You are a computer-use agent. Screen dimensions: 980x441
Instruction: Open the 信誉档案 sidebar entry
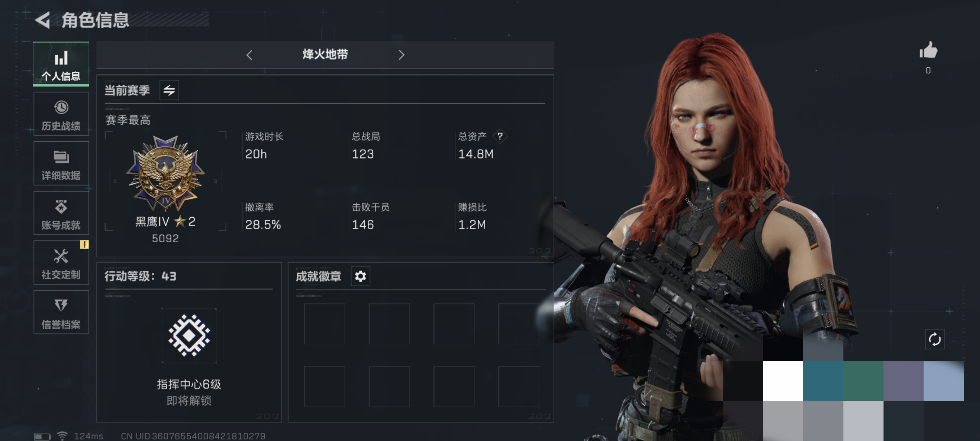click(x=61, y=312)
